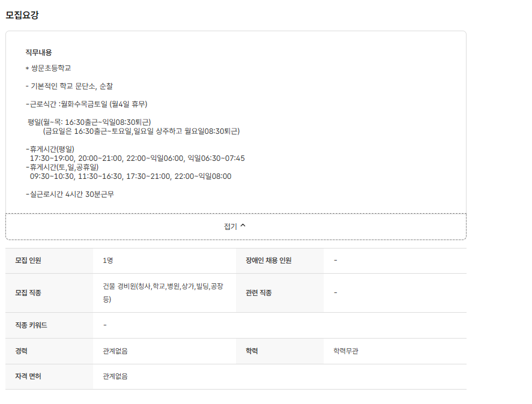This screenshot has height=404, width=532.
Task: Click the 장애인 채용 인원 label
Action: click(x=268, y=261)
